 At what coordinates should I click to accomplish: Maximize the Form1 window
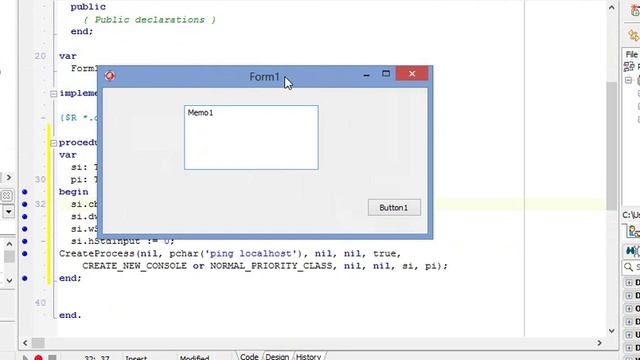[386, 74]
